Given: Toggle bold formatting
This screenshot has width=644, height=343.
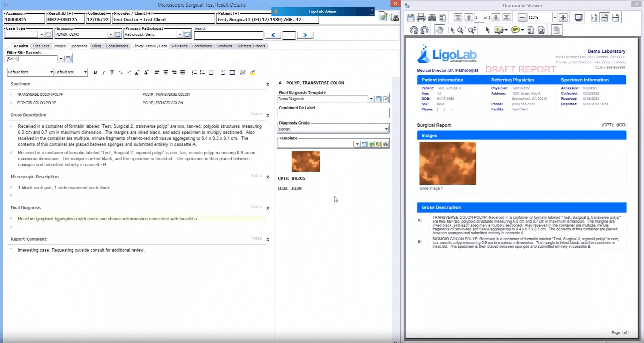Looking at the screenshot, I should [95, 72].
